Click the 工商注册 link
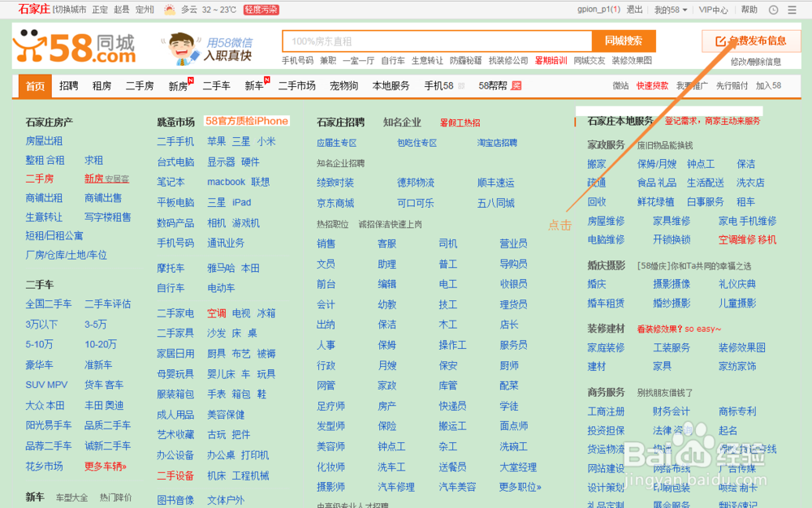This screenshot has height=508, width=812. tap(606, 411)
